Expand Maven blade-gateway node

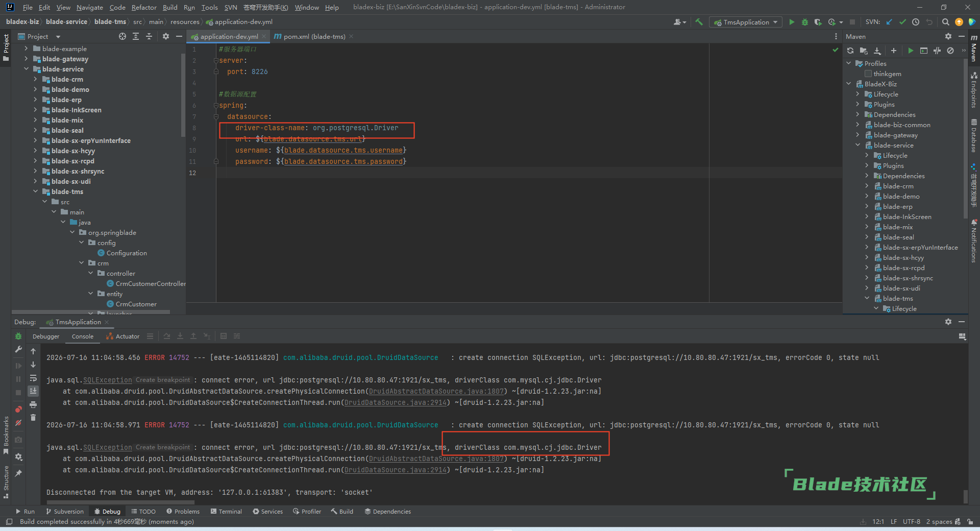pos(858,135)
